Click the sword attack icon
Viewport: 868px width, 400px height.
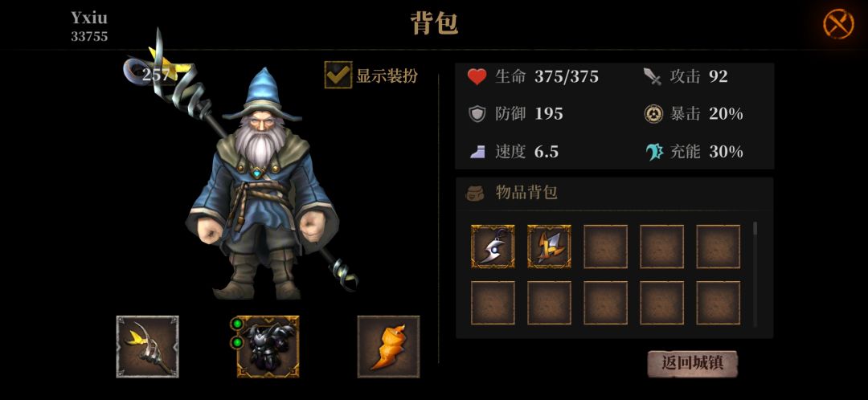tap(653, 76)
